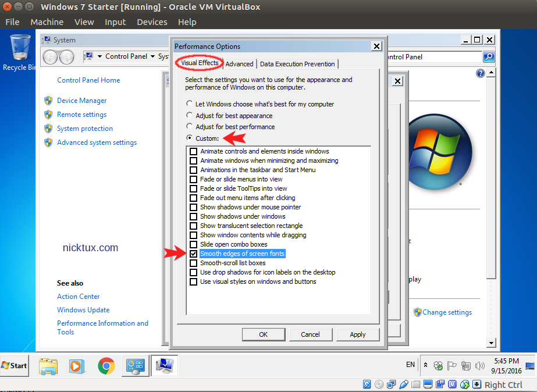Click the volume speaker icon in tray
The image size is (537, 392).
479,365
